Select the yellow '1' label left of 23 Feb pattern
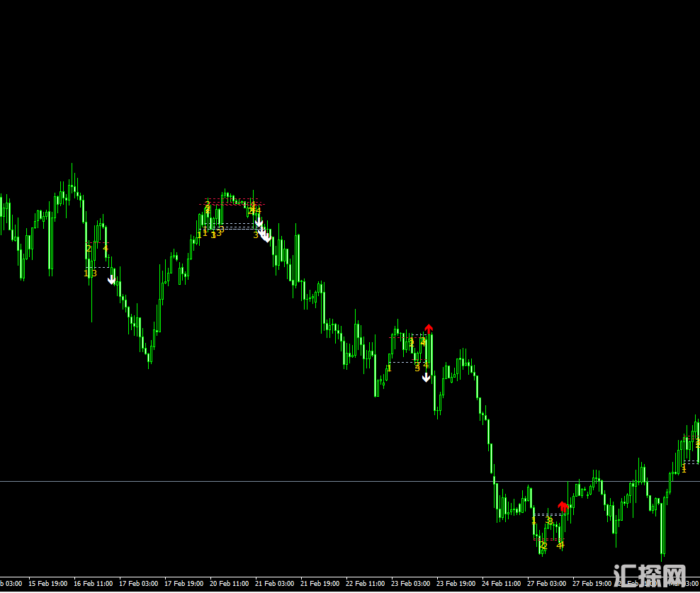700x593 pixels. [389, 368]
